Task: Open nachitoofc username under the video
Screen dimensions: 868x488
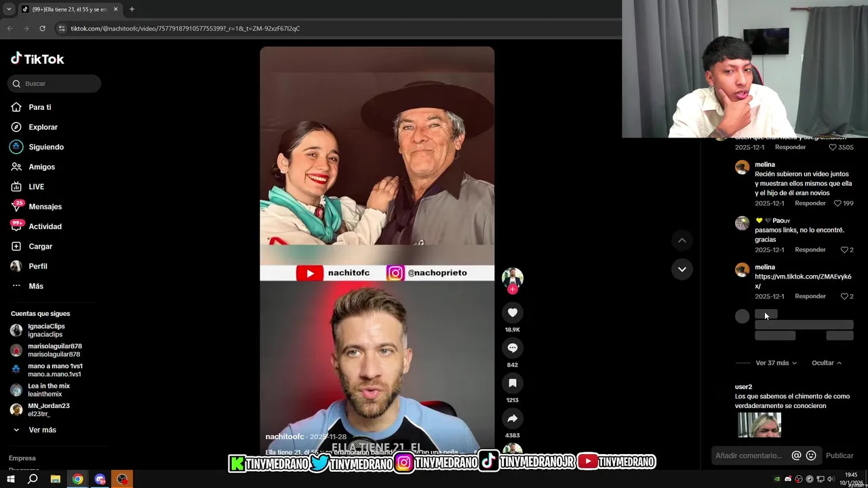Action: [285, 436]
